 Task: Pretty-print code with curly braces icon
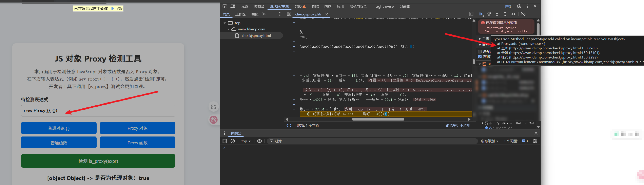[x=289, y=125]
